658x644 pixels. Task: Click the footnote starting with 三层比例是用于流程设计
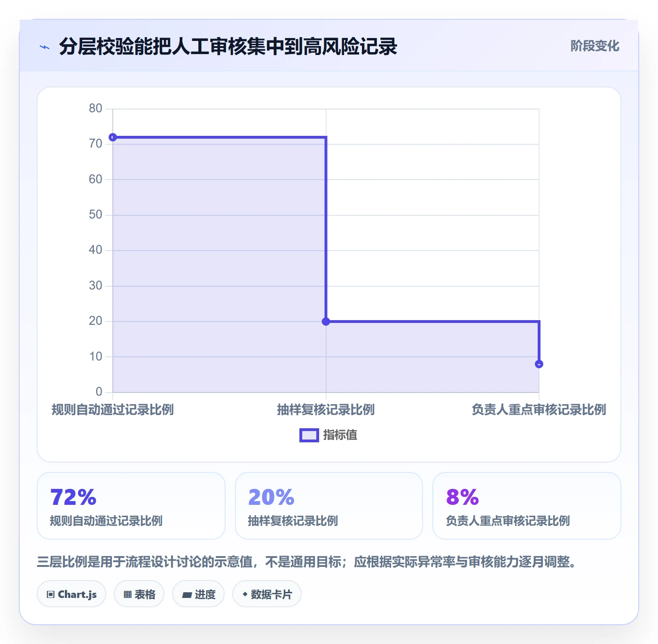tap(307, 562)
